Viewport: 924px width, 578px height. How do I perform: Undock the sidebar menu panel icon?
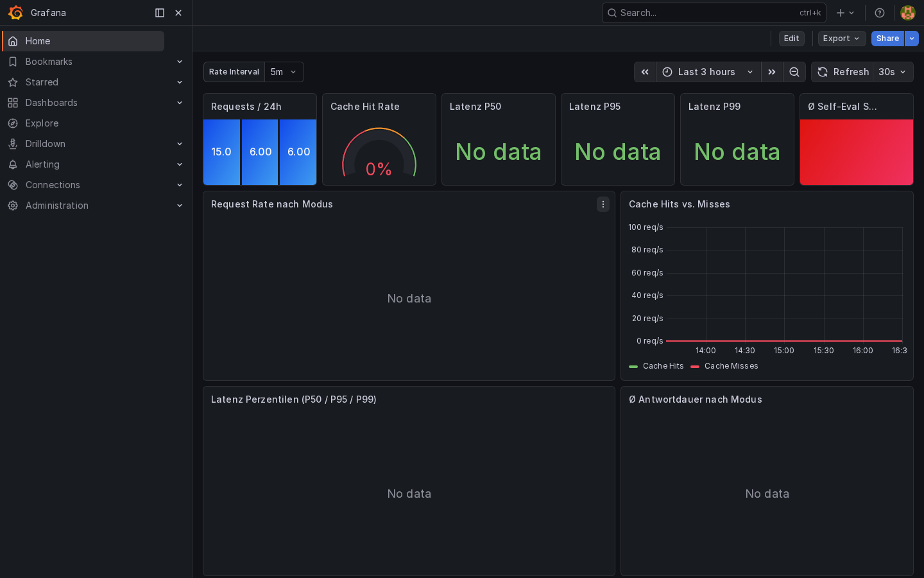click(x=160, y=13)
